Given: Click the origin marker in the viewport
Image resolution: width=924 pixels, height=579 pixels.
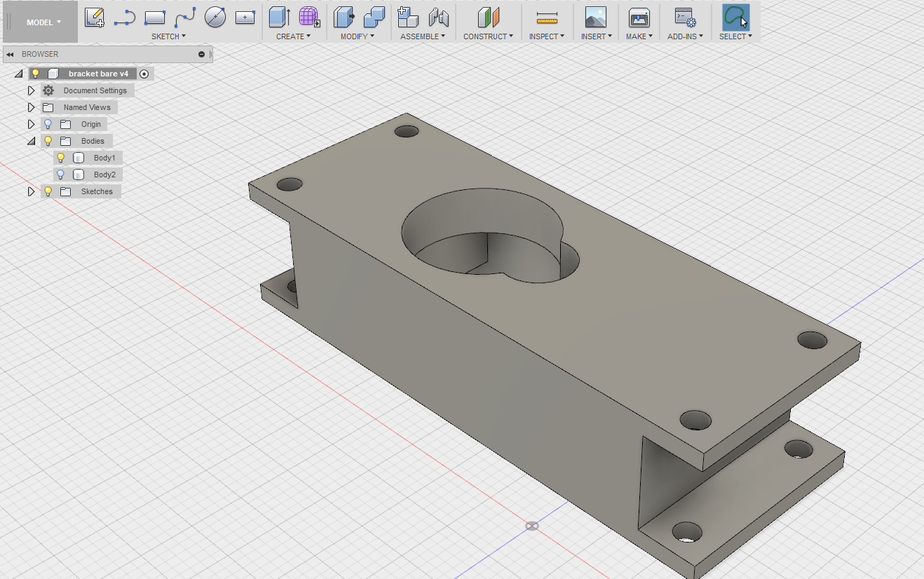Looking at the screenshot, I should [x=532, y=526].
